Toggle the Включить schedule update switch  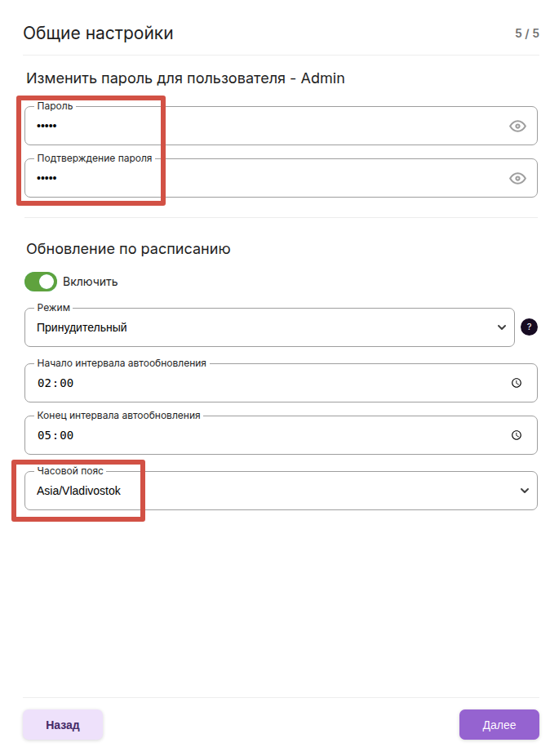coord(41,282)
